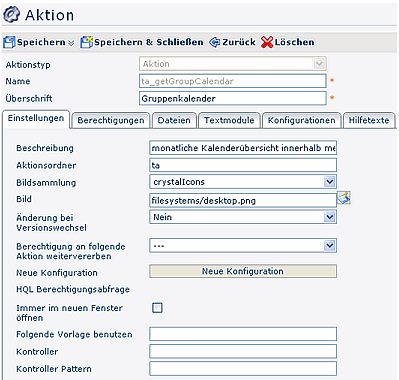Click the Bildsammlung label text

point(46,183)
